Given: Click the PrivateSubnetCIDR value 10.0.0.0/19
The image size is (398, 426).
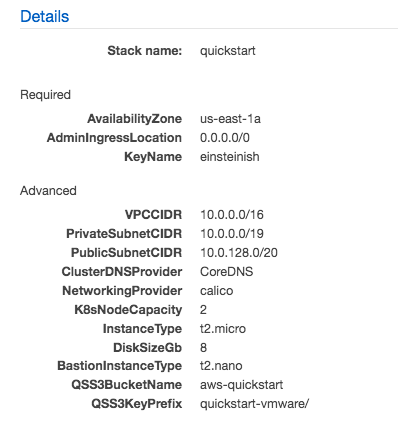Looking at the screenshot, I should click(232, 234).
